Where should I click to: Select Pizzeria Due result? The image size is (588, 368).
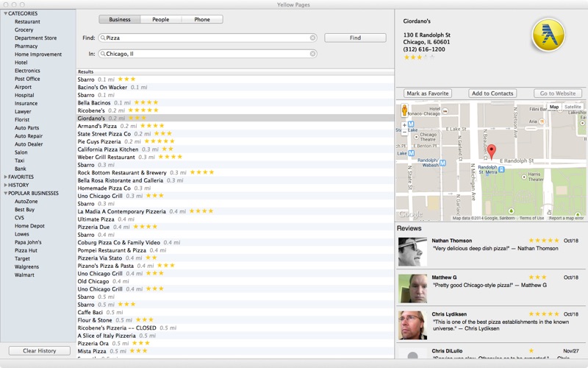[235, 227]
